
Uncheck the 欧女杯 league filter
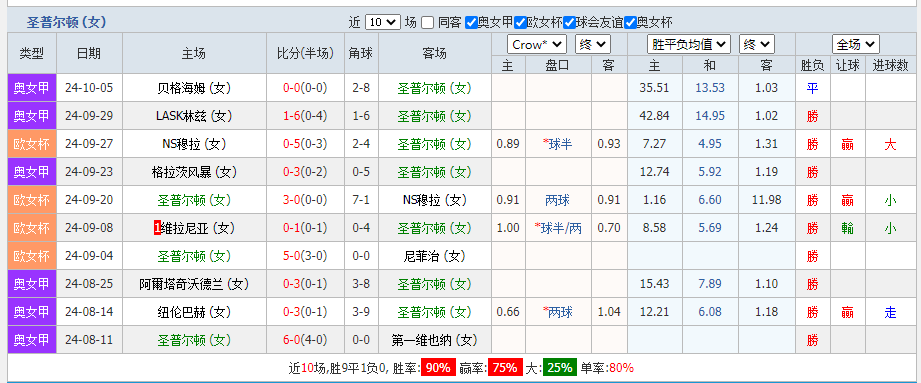tap(520, 23)
